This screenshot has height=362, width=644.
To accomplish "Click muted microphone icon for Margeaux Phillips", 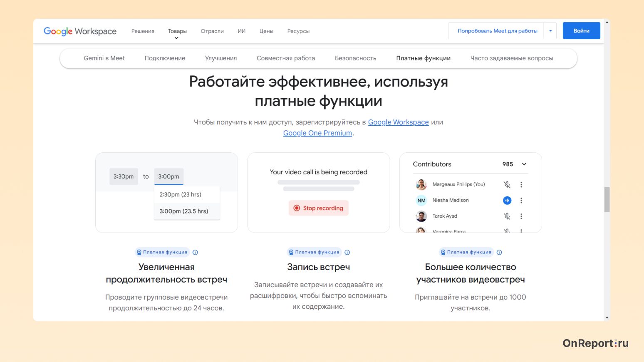I will pos(507,184).
